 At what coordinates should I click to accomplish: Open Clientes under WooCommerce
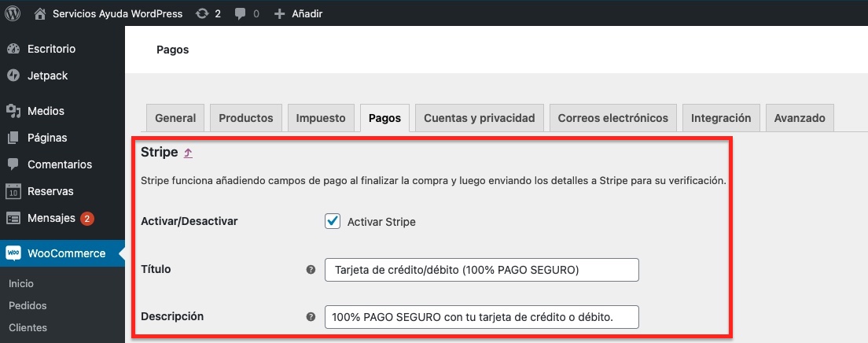click(x=28, y=327)
